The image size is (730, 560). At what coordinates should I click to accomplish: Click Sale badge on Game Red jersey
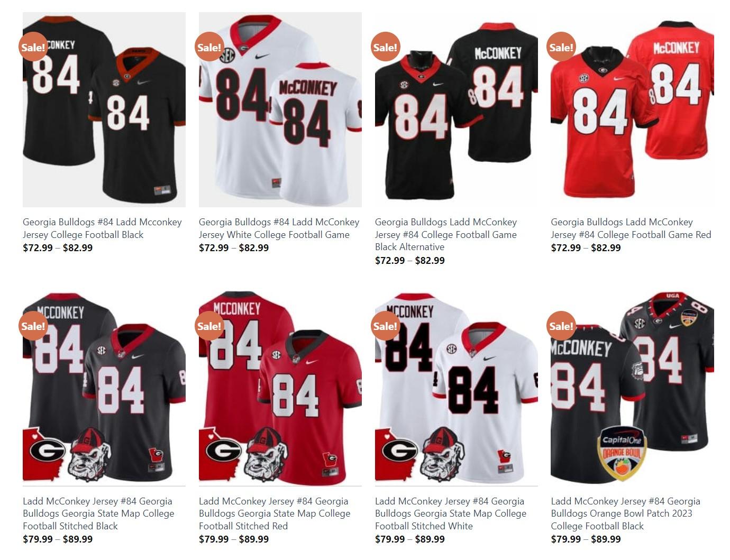pyautogui.click(x=561, y=47)
